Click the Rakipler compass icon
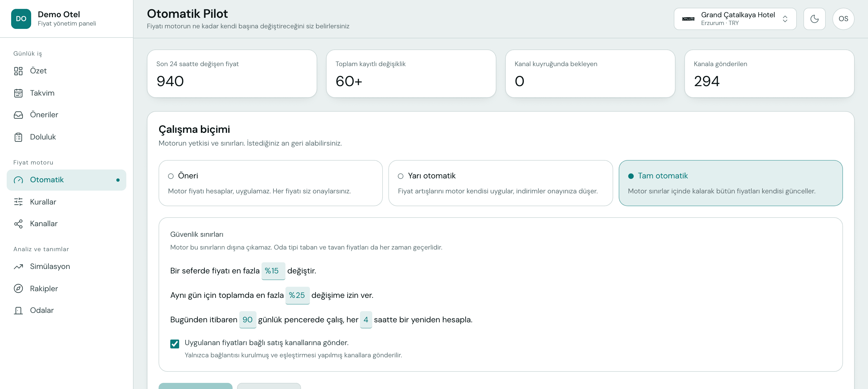 pos(18,289)
